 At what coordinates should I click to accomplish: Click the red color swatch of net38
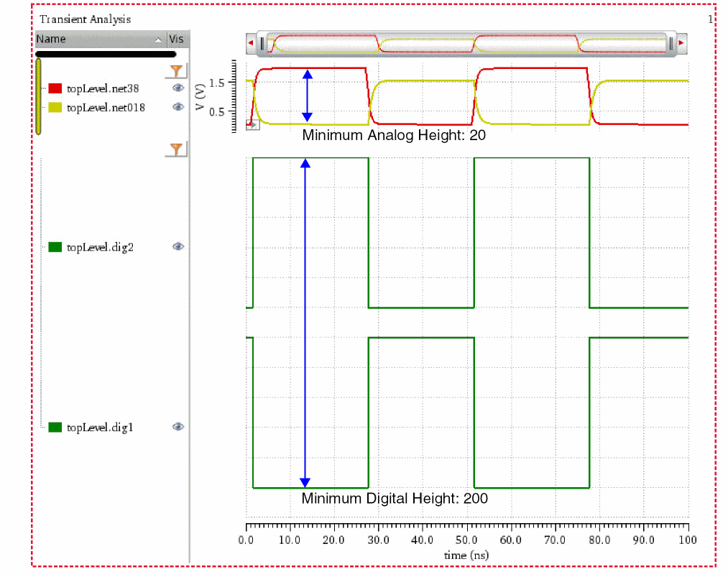[x=55, y=88]
